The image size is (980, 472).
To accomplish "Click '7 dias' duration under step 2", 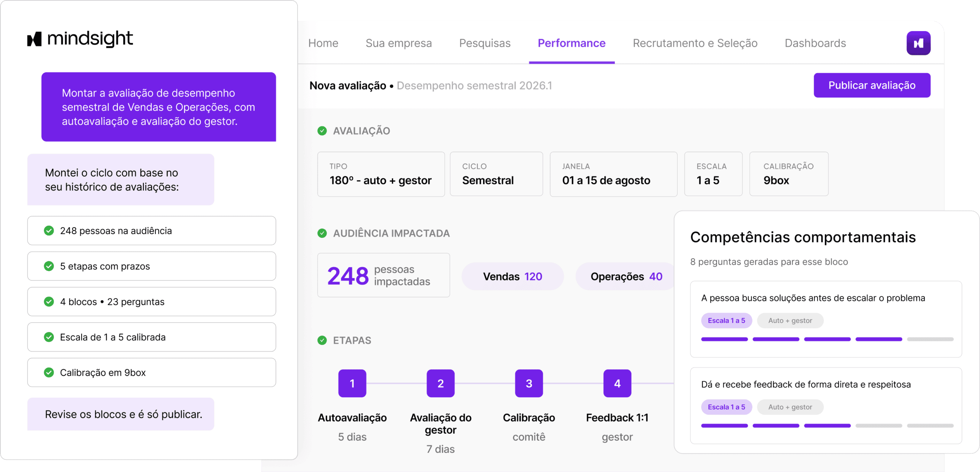I will pos(441,449).
